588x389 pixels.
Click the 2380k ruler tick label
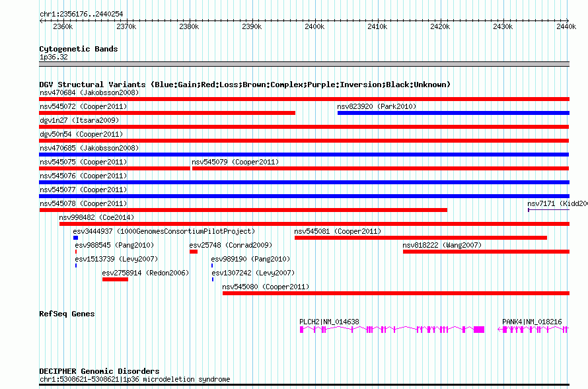click(189, 26)
